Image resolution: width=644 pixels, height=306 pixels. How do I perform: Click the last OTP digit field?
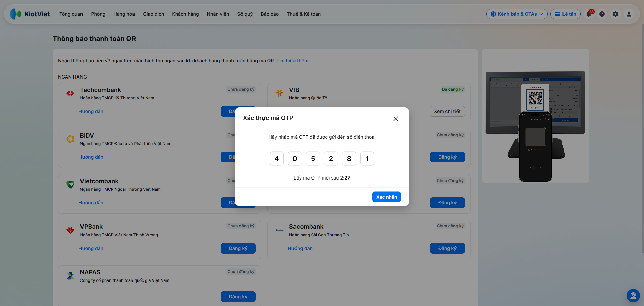[x=367, y=159]
